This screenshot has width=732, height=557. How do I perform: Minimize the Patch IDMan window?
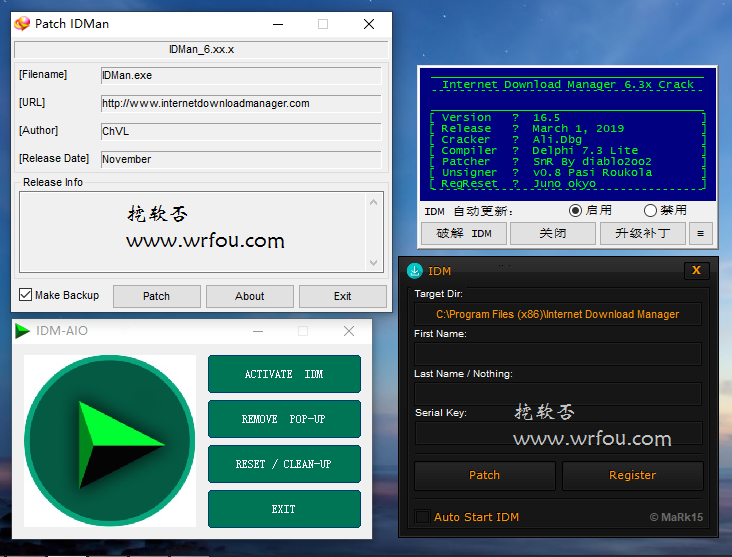[x=278, y=24]
